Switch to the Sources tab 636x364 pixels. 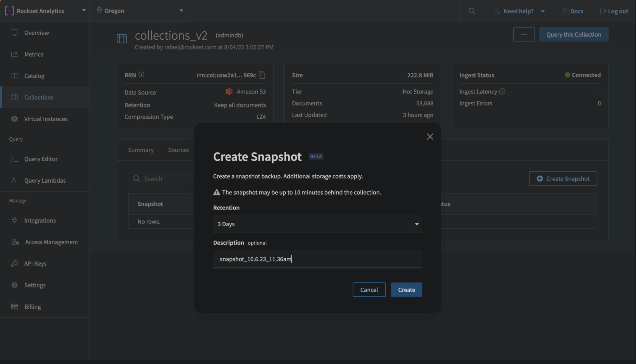178,150
